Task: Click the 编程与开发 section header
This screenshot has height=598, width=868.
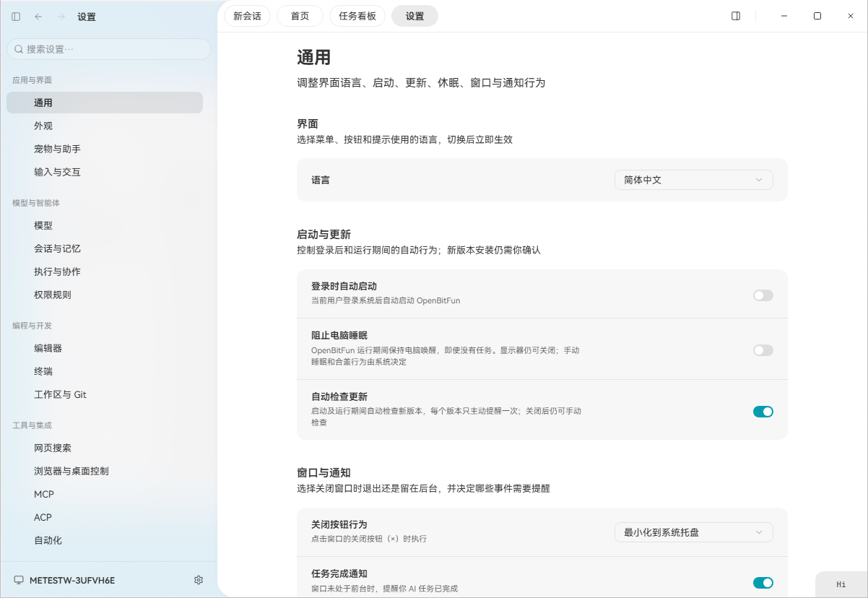Action: point(32,326)
